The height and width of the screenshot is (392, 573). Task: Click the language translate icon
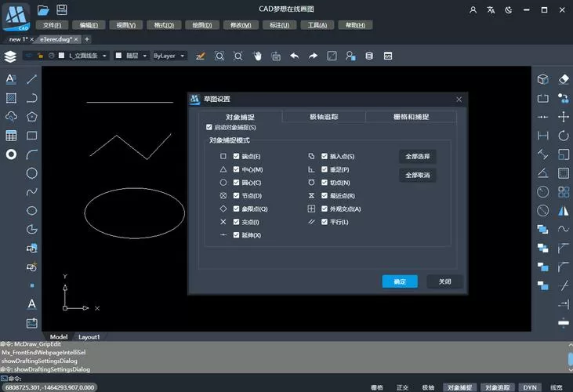[491, 10]
